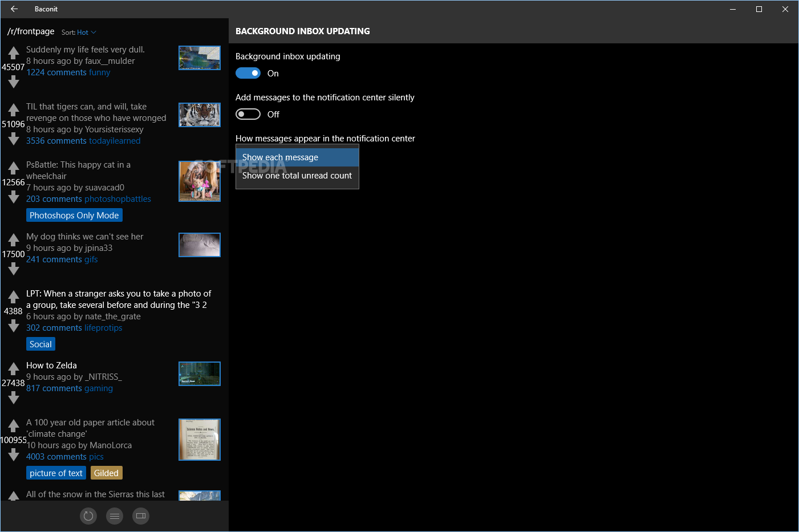Open the cat in wheelchair thumbnail

[200, 181]
